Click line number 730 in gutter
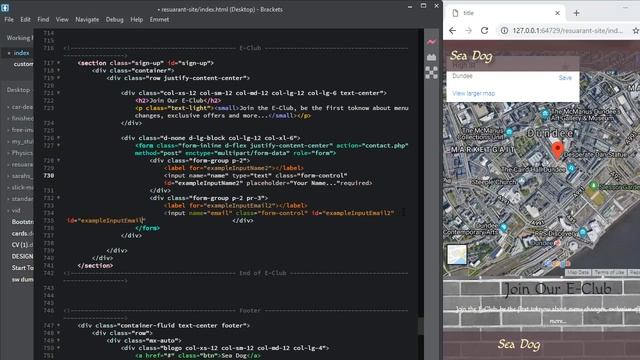Image resolution: width=640 pixels, height=360 pixels. click(x=49, y=176)
